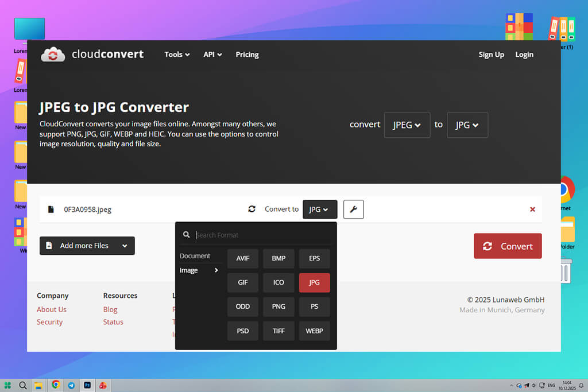Viewport: 588px width, 392px height.
Task: Choose PS format
Action: [x=314, y=306]
